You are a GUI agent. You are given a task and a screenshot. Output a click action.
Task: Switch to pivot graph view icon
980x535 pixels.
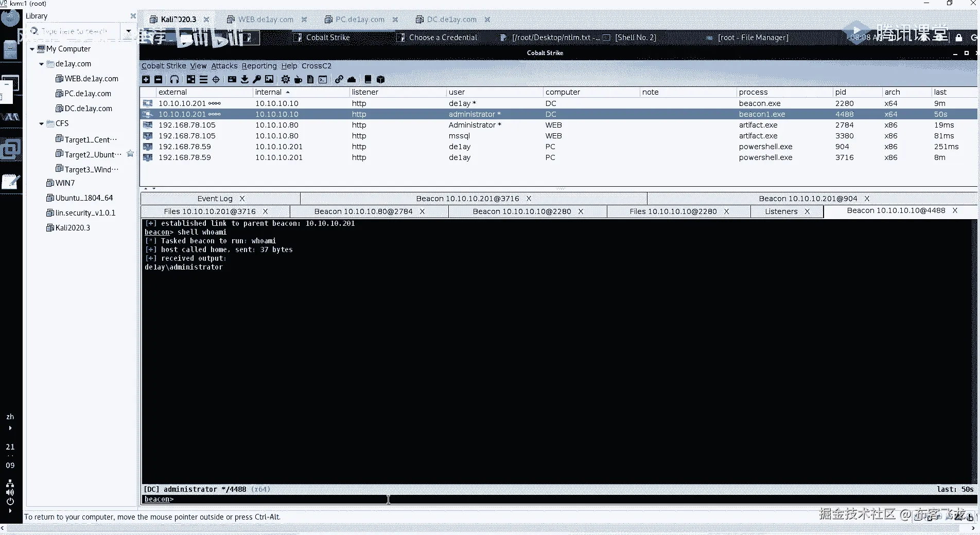(x=191, y=79)
